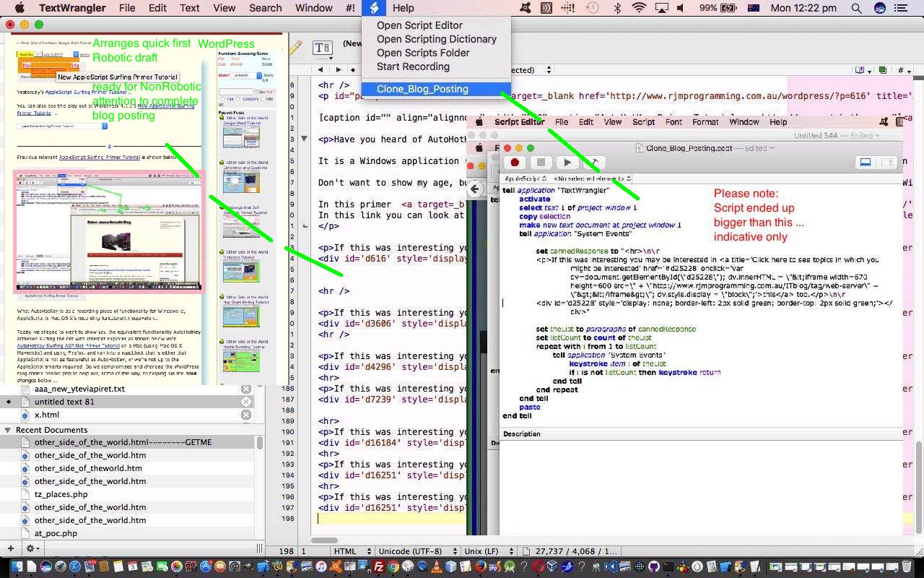
Task: Launch FileZilla from the Dock
Action: tap(378, 567)
